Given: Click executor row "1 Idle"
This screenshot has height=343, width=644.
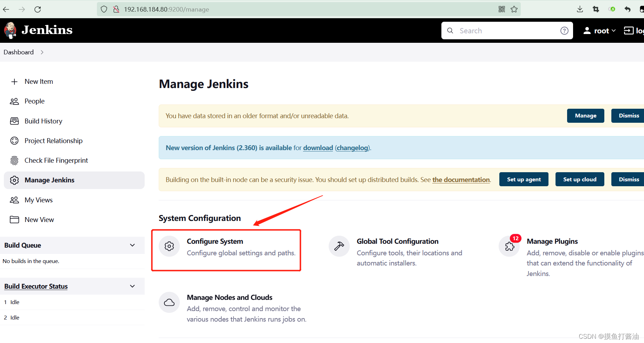Looking at the screenshot, I should (72, 302).
